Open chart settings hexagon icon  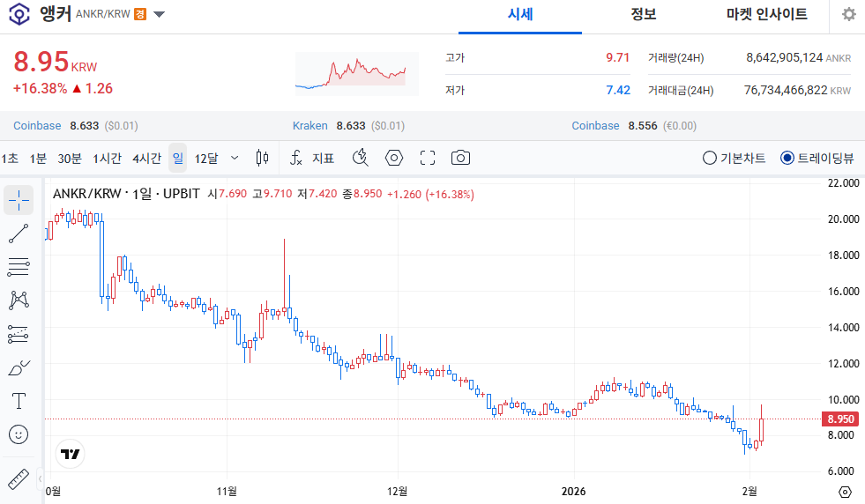394,158
